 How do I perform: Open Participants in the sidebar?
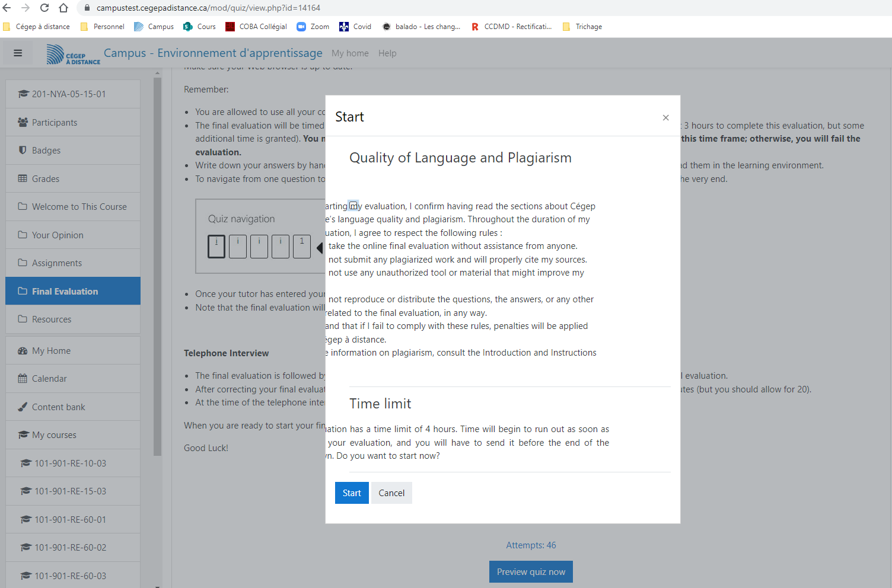coord(55,123)
